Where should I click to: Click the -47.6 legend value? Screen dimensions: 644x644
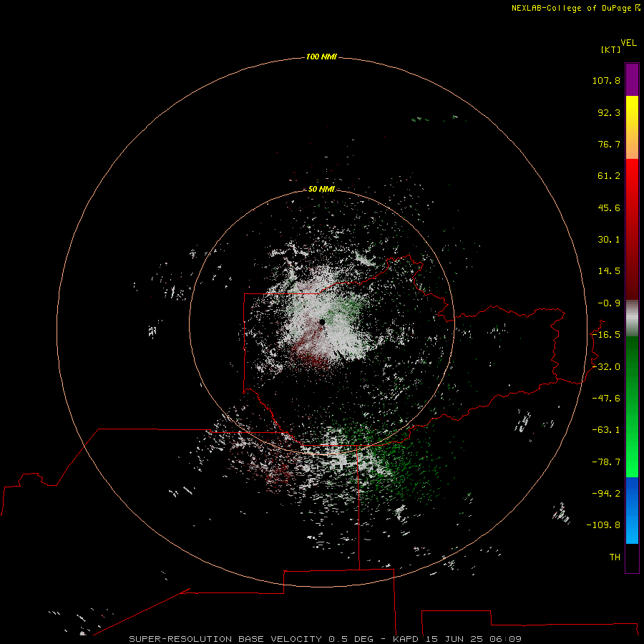(x=606, y=399)
